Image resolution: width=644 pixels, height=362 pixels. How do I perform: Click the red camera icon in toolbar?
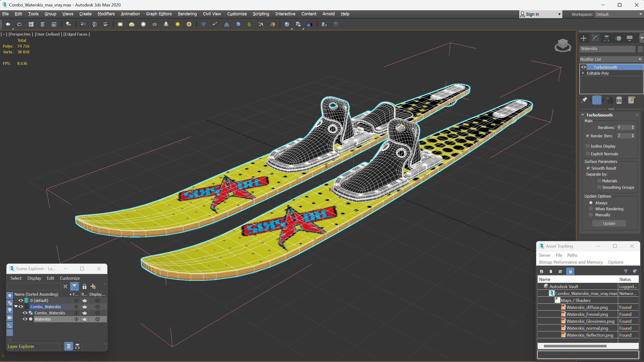(x=106, y=24)
